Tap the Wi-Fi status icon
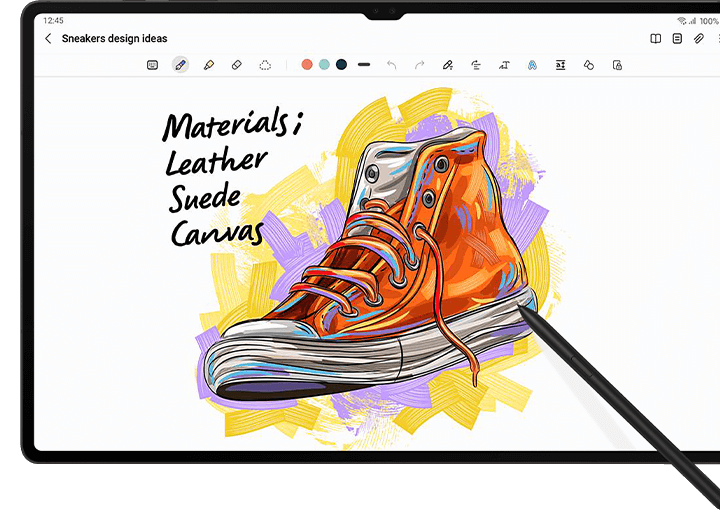 coord(682,21)
